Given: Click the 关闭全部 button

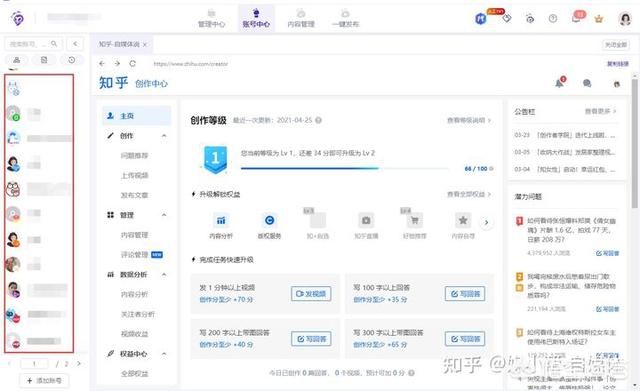Looking at the screenshot, I should pos(616,44).
